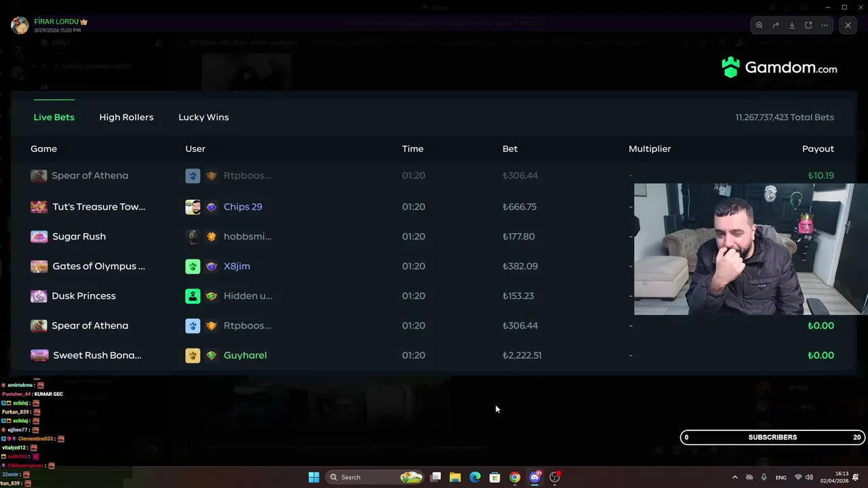The width and height of the screenshot is (868, 488).
Task: Open the image in browser icon
Action: 808,25
